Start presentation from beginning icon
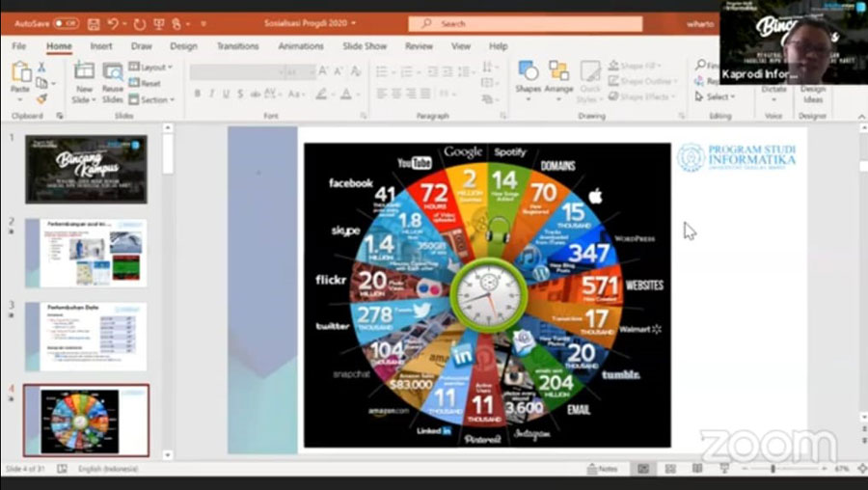 (x=159, y=24)
